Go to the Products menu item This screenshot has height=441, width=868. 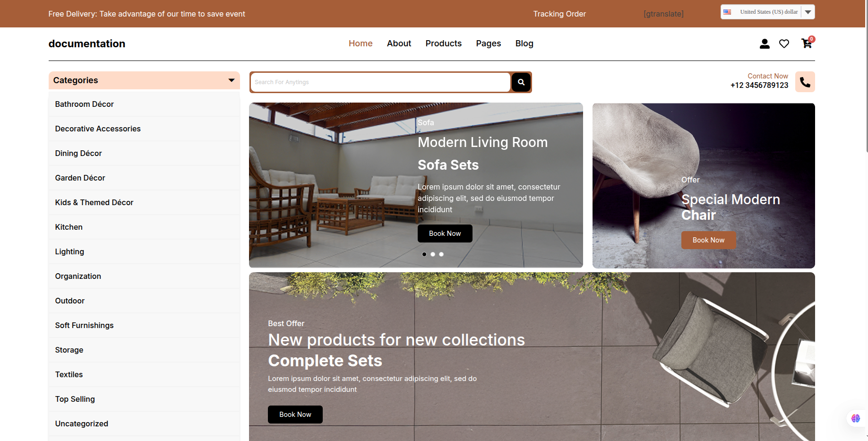443,43
